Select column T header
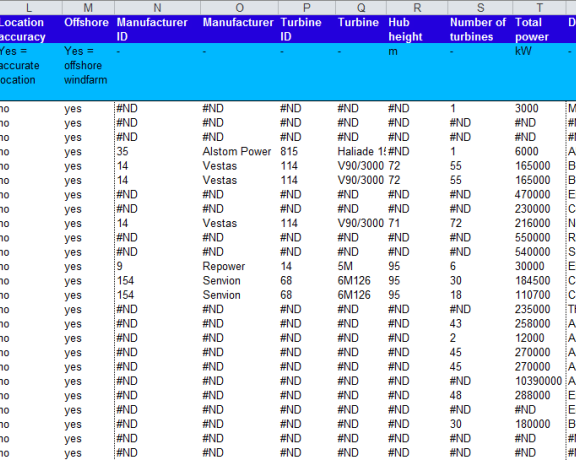The image size is (576, 460). pos(539,7)
